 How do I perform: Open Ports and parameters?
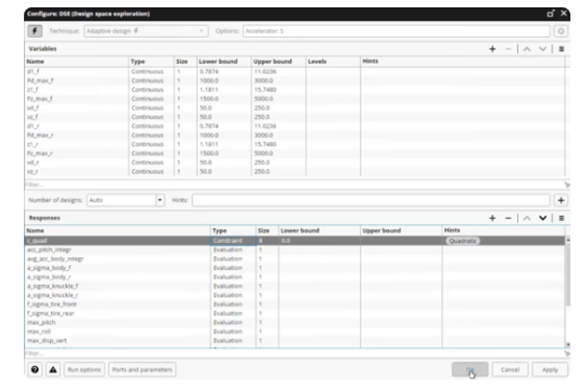[x=142, y=370]
